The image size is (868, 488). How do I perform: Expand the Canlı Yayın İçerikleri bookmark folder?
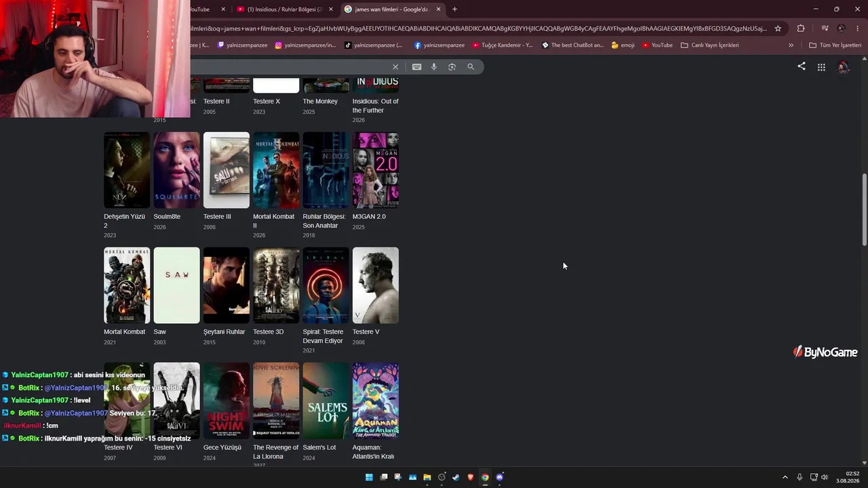pyautogui.click(x=710, y=45)
